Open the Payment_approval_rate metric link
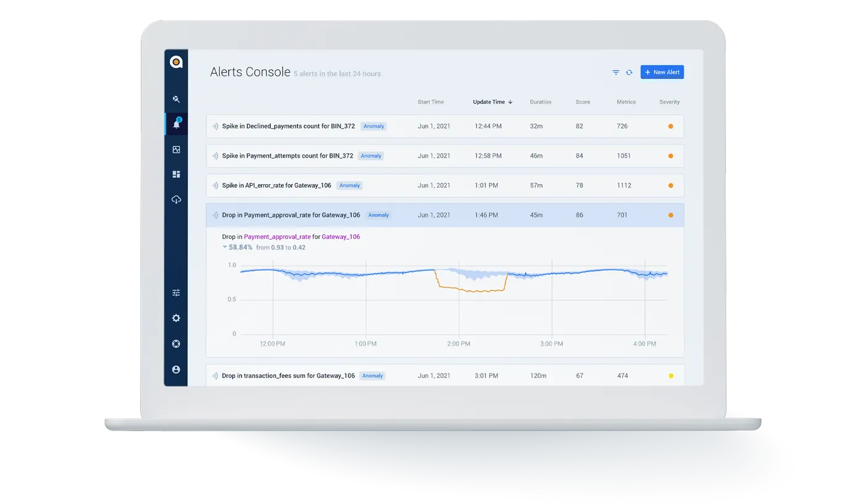This screenshot has width=865, height=504. click(277, 237)
